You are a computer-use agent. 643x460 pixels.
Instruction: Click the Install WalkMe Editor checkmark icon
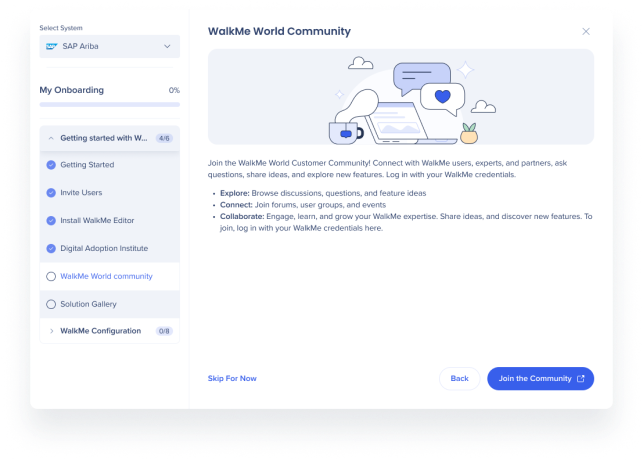[x=51, y=221]
